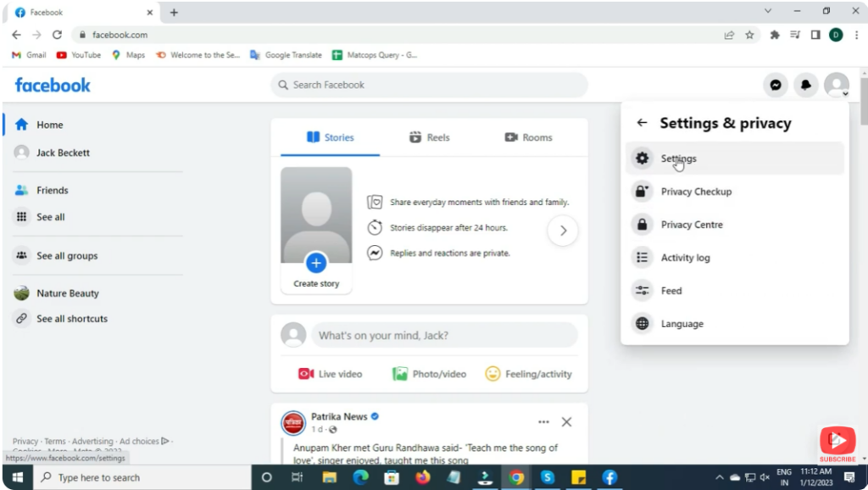The image size is (868, 490).
Task: Open the Gmail bookmark
Action: 27,54
